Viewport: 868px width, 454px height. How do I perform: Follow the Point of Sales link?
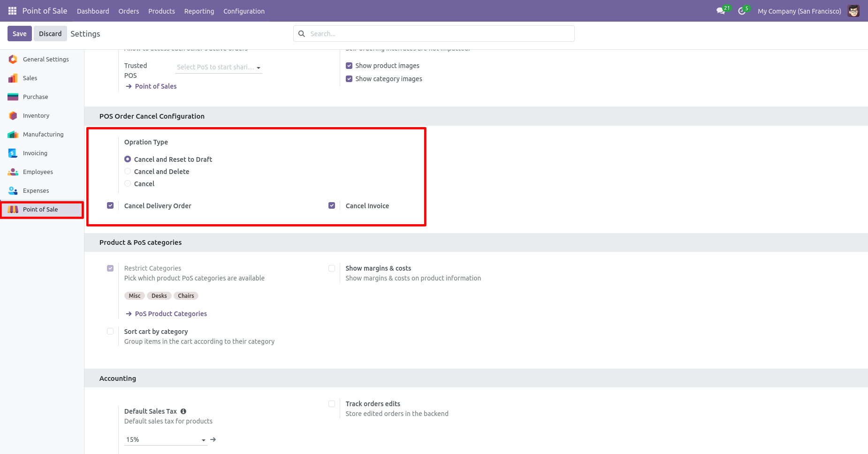point(156,86)
